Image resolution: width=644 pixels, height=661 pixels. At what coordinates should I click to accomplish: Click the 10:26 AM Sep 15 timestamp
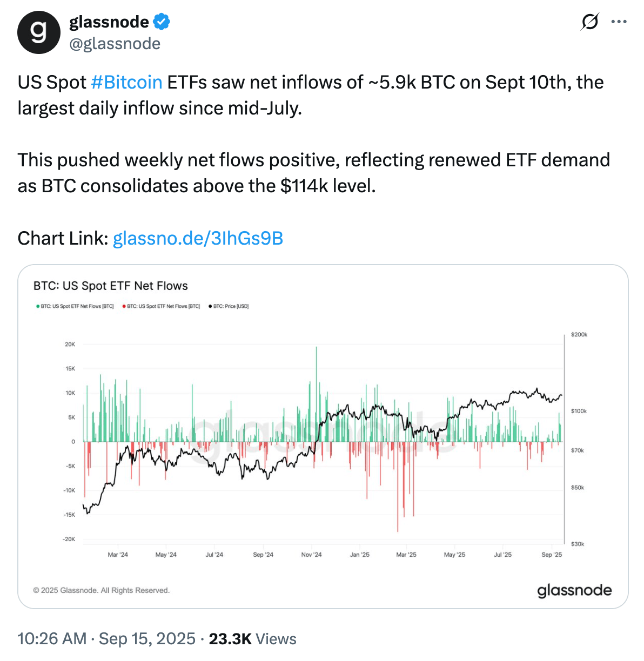[x=106, y=639]
